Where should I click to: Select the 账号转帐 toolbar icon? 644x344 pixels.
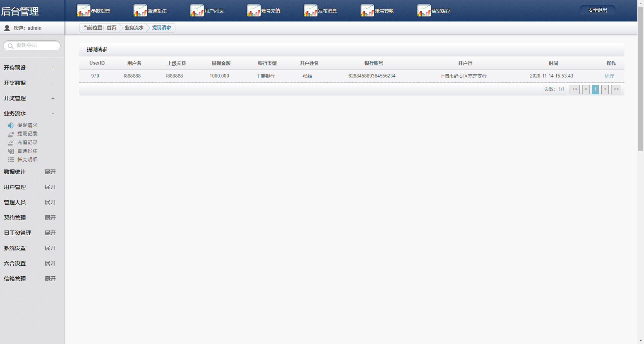367,11
